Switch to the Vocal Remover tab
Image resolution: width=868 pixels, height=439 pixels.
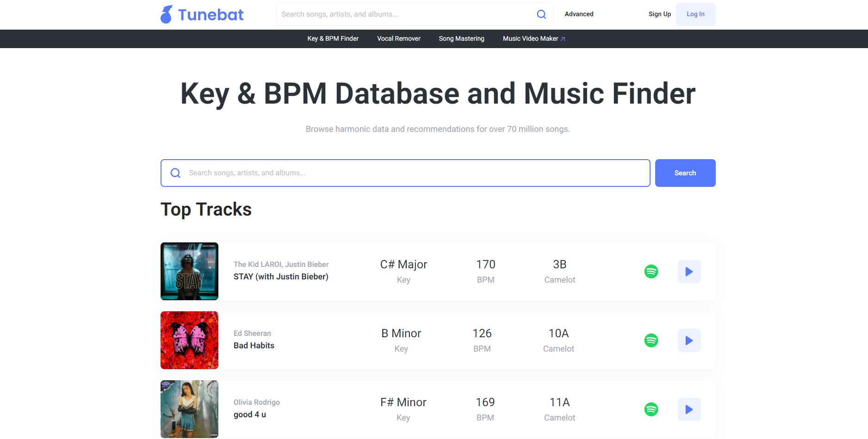tap(398, 39)
